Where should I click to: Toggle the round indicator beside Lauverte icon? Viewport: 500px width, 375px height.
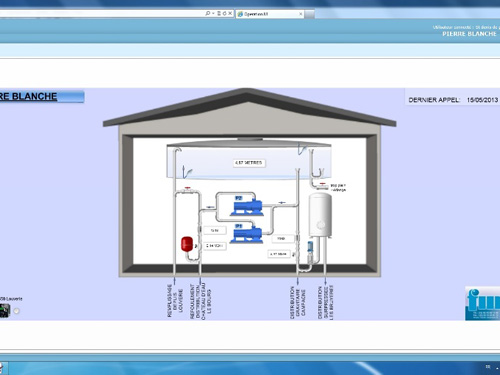(16, 311)
